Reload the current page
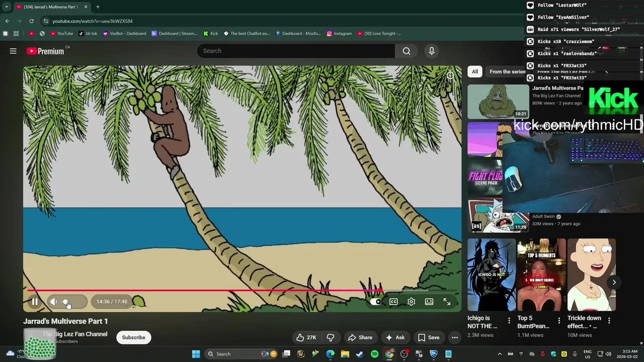Screen dimensions: 644x362 31,21
